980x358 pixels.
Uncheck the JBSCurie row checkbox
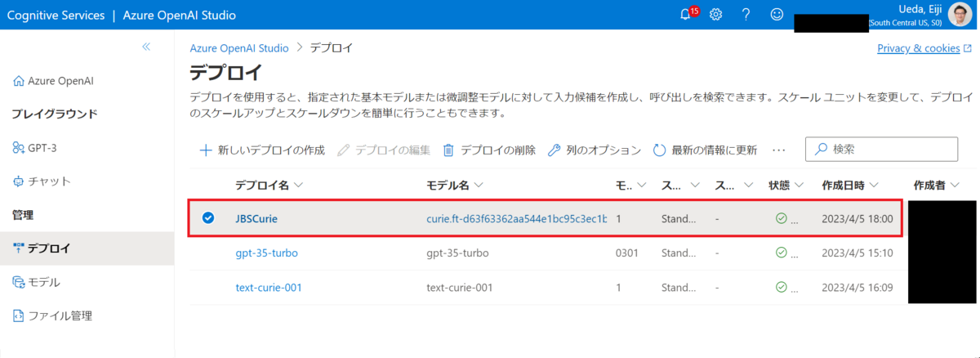[x=208, y=218]
